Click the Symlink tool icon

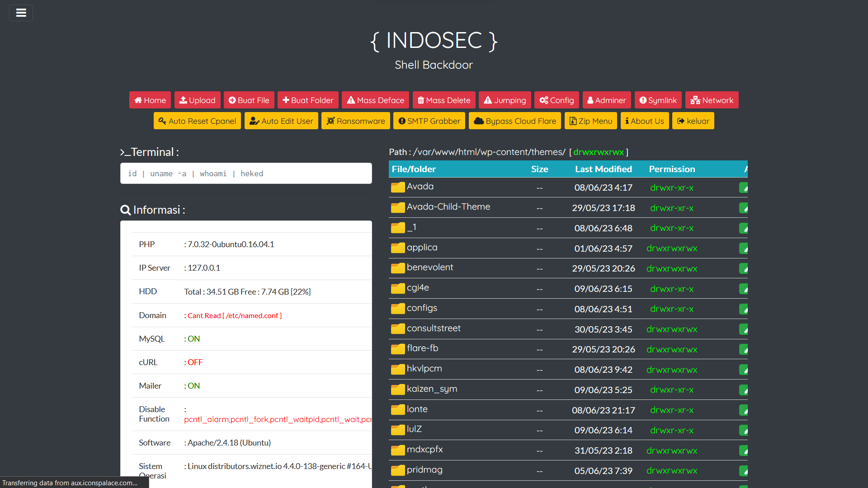(643, 100)
